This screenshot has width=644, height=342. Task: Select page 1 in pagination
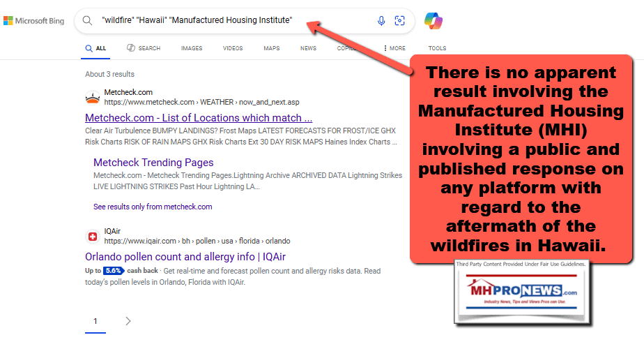(x=95, y=321)
